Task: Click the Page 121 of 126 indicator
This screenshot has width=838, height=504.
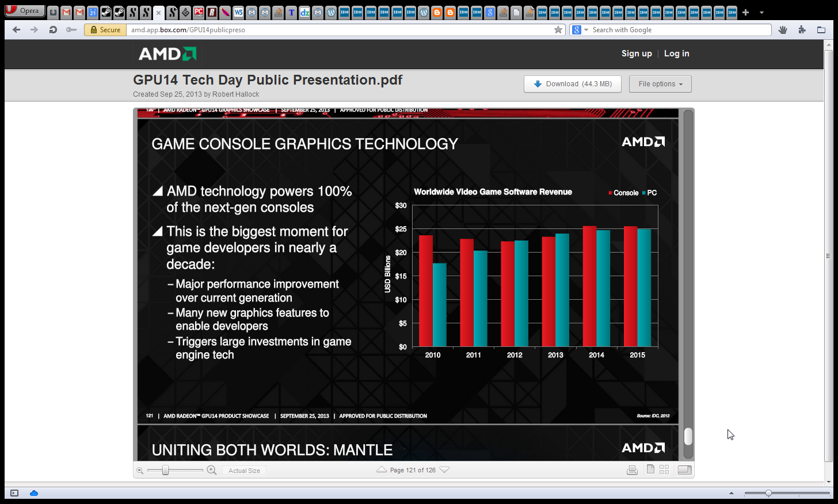Action: pos(413,470)
